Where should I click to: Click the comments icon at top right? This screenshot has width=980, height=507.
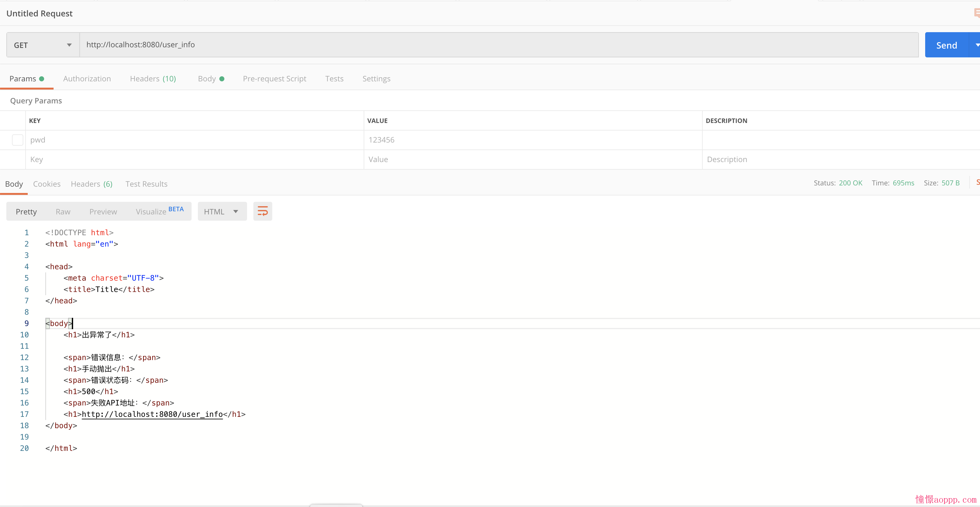tap(977, 13)
